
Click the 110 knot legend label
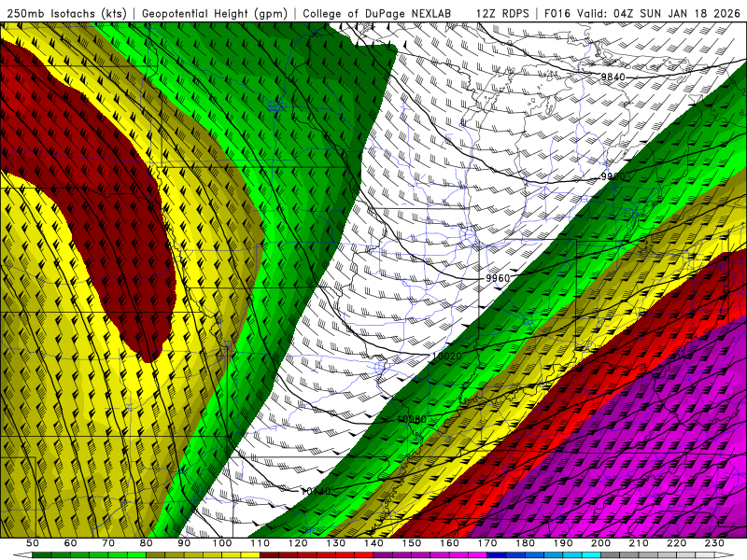(261, 543)
